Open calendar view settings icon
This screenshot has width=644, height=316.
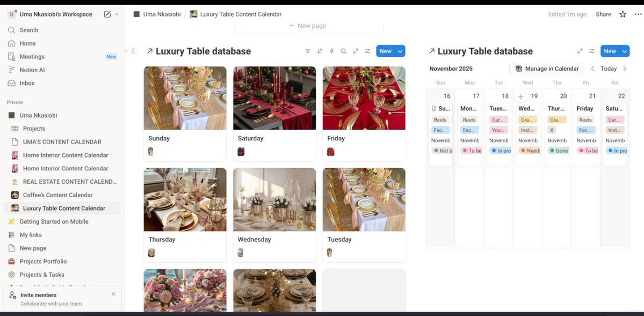tap(592, 52)
